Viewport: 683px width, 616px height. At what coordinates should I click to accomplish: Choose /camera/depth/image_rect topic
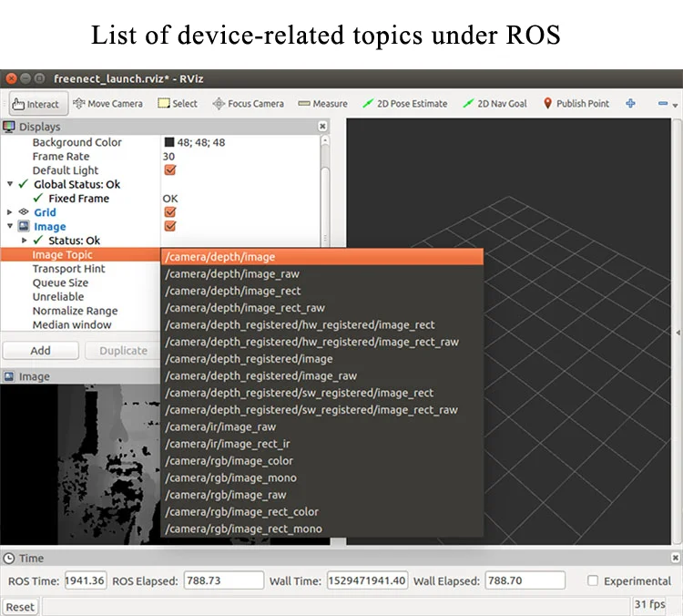coord(321,291)
